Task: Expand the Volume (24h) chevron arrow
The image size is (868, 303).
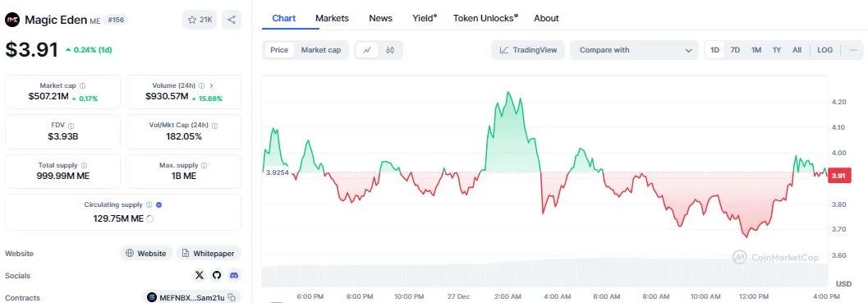Action: tap(212, 86)
